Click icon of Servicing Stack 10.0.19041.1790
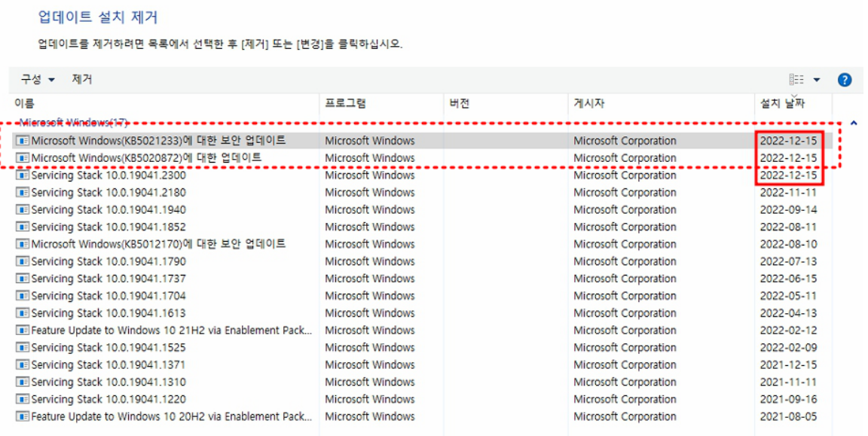Image resolution: width=868 pixels, height=436 pixels. [x=23, y=261]
